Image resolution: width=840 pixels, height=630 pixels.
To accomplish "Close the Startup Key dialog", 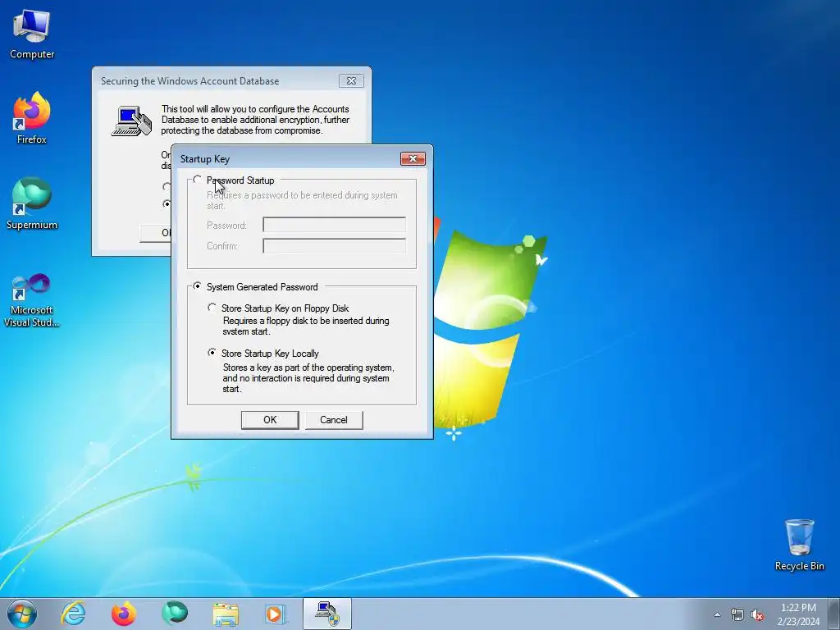I will point(413,158).
